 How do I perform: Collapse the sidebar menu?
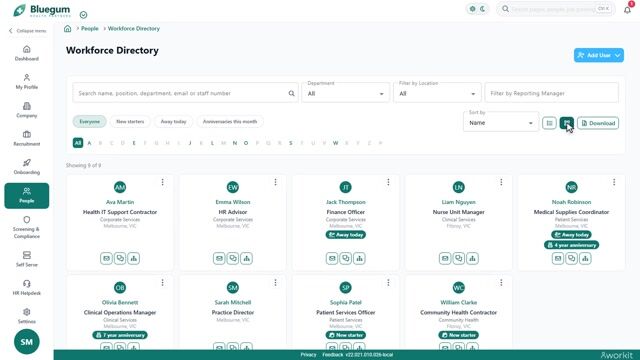(27, 31)
